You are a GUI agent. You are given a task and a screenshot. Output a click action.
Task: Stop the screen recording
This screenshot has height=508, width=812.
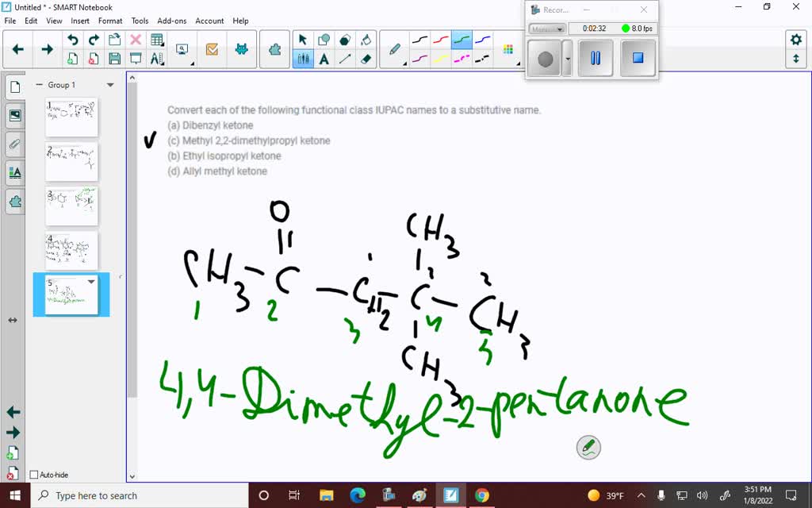(638, 59)
